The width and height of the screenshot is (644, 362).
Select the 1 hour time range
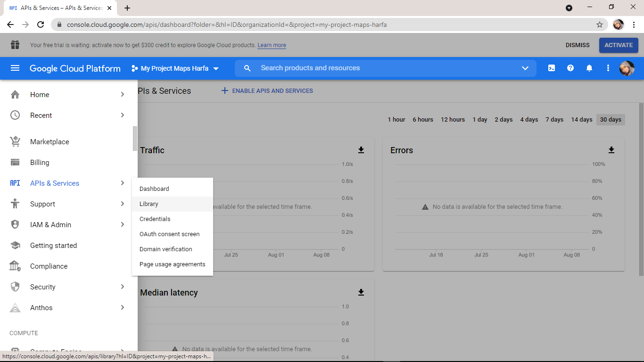396,120
